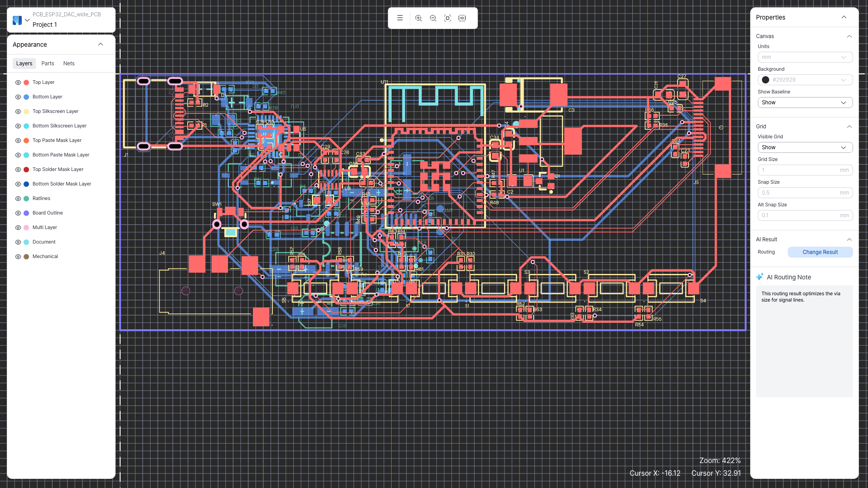The image size is (868, 488).
Task: Click the Project 1 title text
Action: tap(45, 24)
